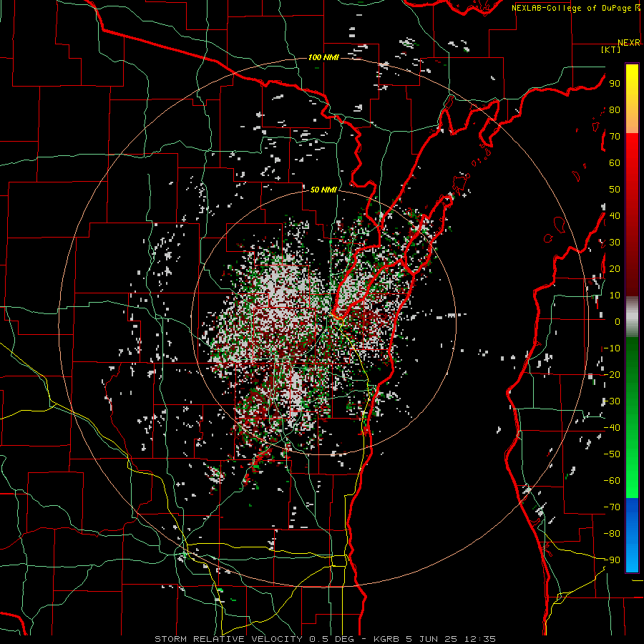Click the blue bottom segment of color bar
Screen dimensions: 644x644
[632, 535]
